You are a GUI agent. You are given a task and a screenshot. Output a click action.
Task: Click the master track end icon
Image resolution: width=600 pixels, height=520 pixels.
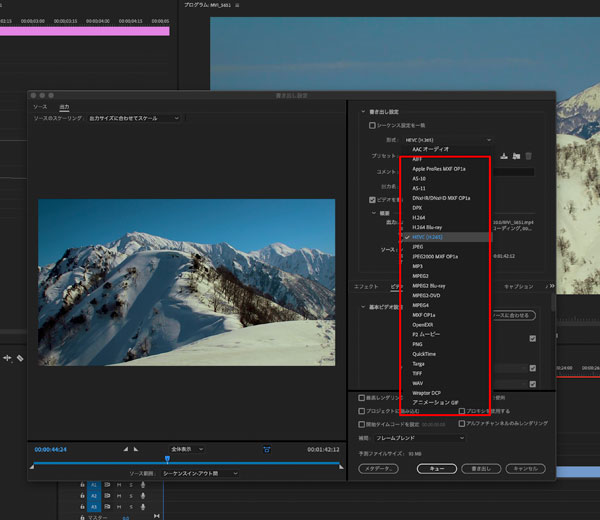pyautogui.click(x=157, y=516)
